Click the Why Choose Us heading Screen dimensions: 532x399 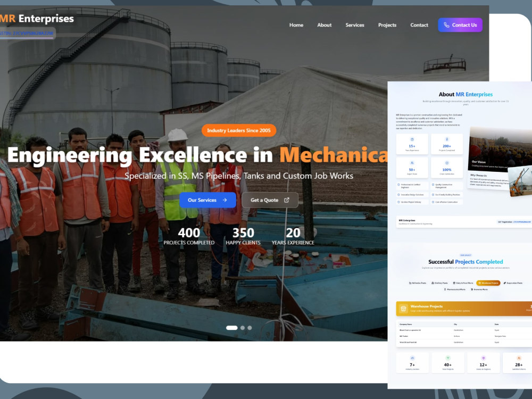click(x=478, y=176)
